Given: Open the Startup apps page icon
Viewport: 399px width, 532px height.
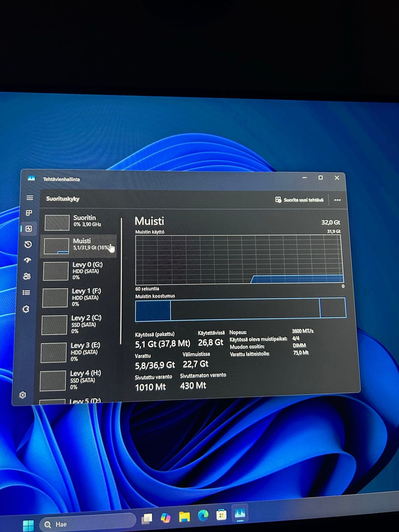Looking at the screenshot, I should coord(27,260).
